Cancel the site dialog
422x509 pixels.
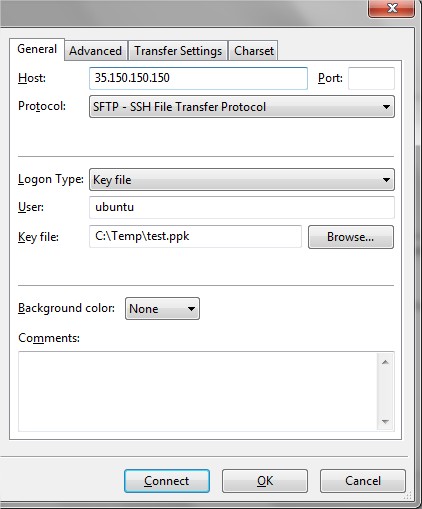[363, 481]
